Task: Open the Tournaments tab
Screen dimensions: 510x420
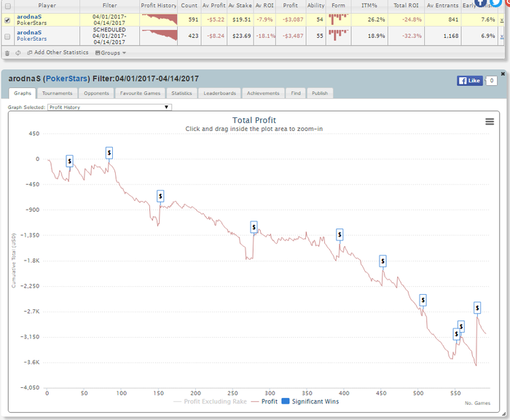Action: [x=58, y=93]
